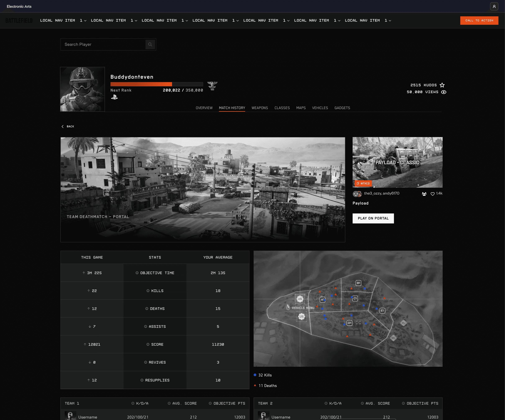505x420 pixels.
Task: Click the info icon beside Objective Time
Action: [x=137, y=273]
